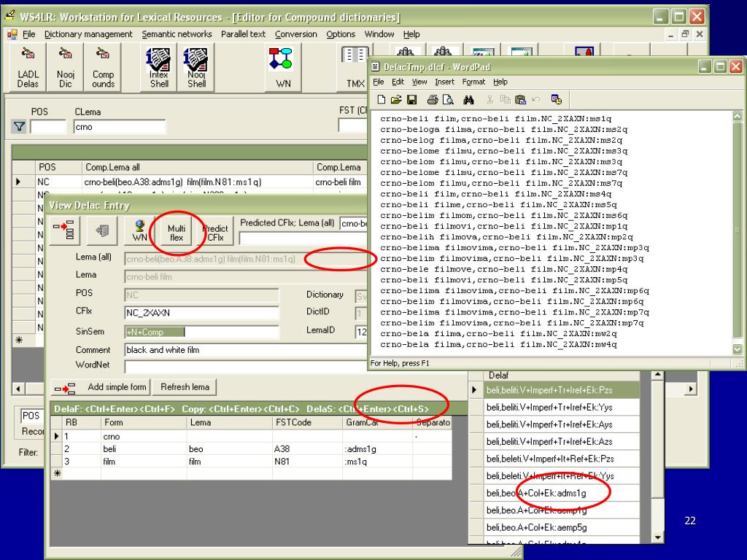Click the WS4LR icon left of File menu
The width and height of the screenshot is (747, 560).
[12, 34]
